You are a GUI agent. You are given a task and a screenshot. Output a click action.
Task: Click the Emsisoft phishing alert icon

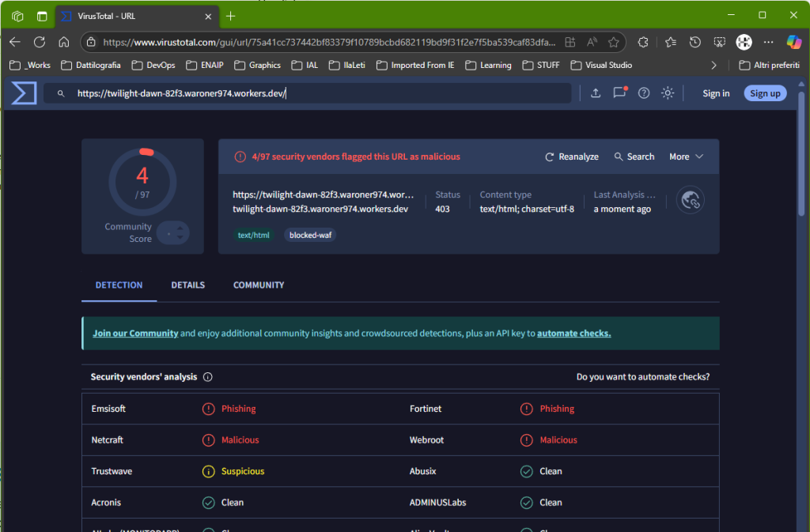[x=208, y=409]
